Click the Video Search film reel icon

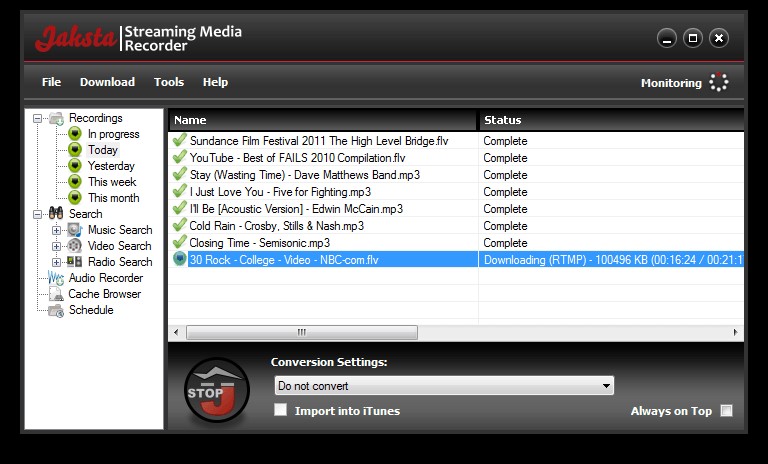point(75,246)
